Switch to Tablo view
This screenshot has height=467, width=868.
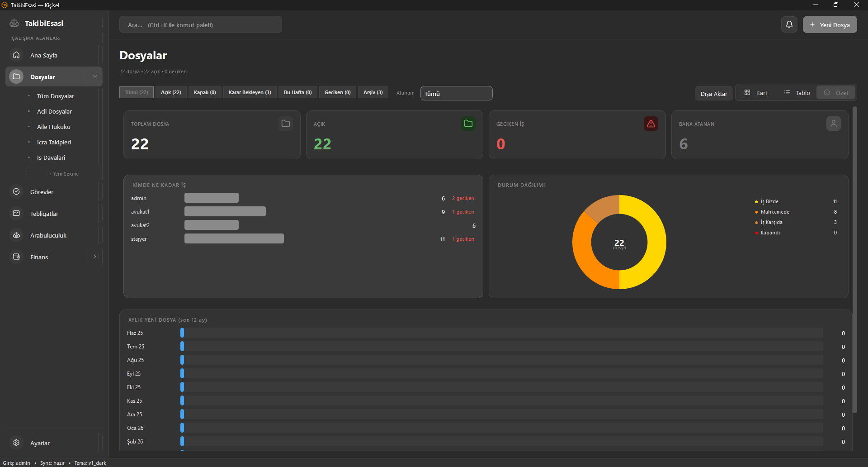click(x=797, y=93)
